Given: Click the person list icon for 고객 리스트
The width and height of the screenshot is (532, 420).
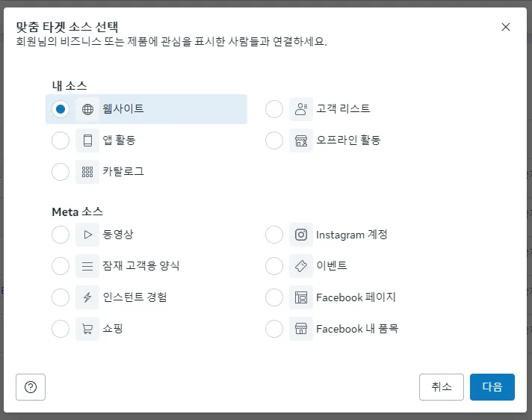Looking at the screenshot, I should coord(301,109).
